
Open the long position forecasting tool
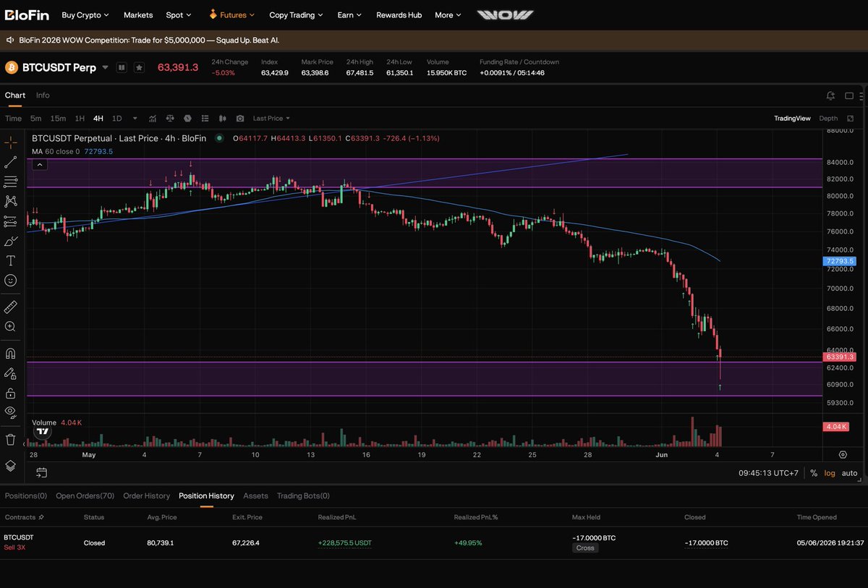pyautogui.click(x=11, y=221)
